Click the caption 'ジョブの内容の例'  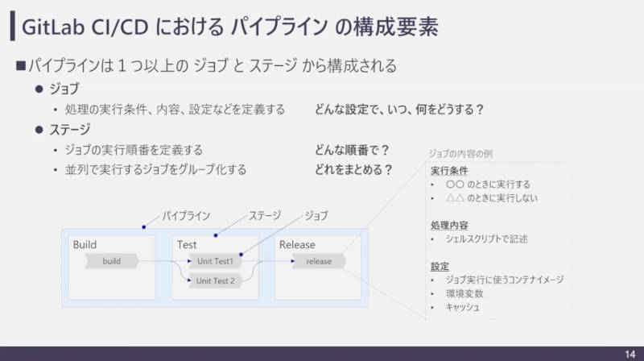(x=460, y=154)
